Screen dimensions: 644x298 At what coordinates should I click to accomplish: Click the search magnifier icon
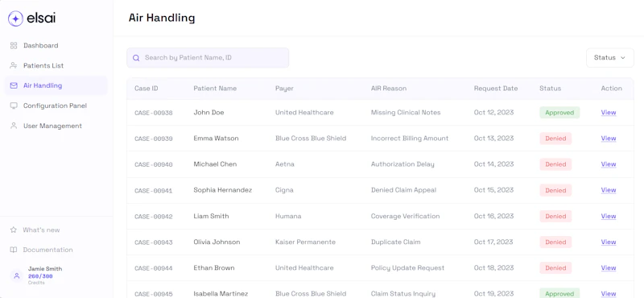pos(136,58)
